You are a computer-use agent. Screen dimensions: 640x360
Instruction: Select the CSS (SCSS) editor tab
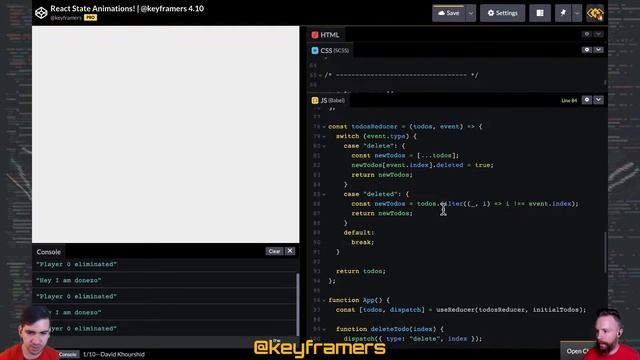coord(331,51)
